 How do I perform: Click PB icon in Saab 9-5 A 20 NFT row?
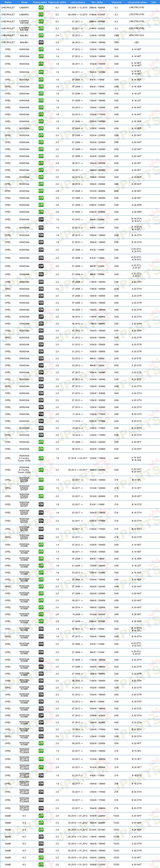pos(41,858)
